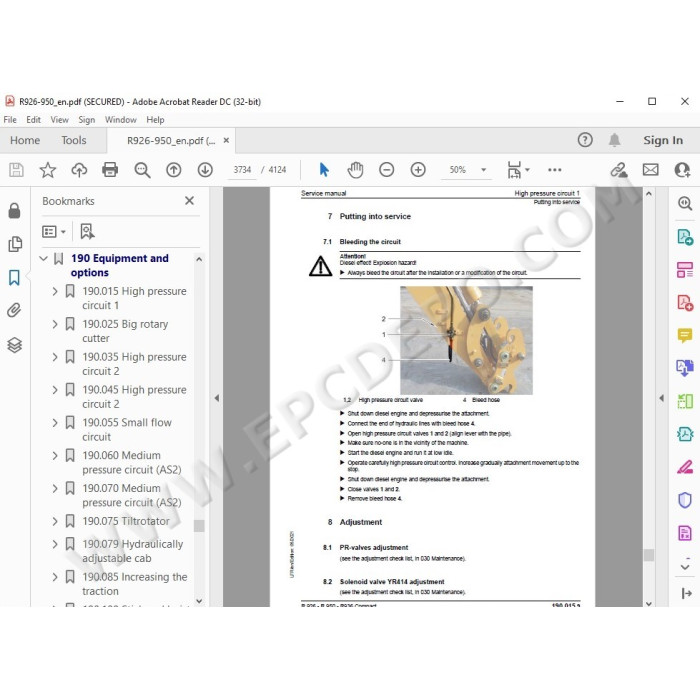Open the Edit menu
700x700 pixels.
(33, 120)
